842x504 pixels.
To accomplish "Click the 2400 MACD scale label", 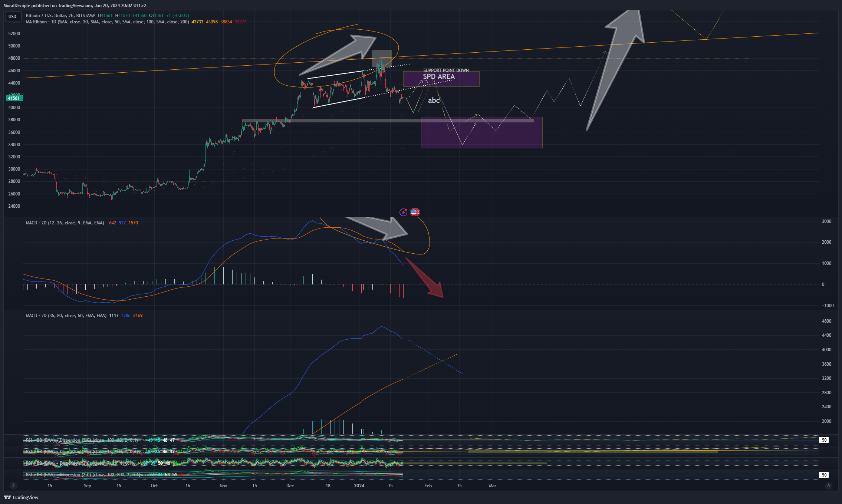I will click(826, 407).
